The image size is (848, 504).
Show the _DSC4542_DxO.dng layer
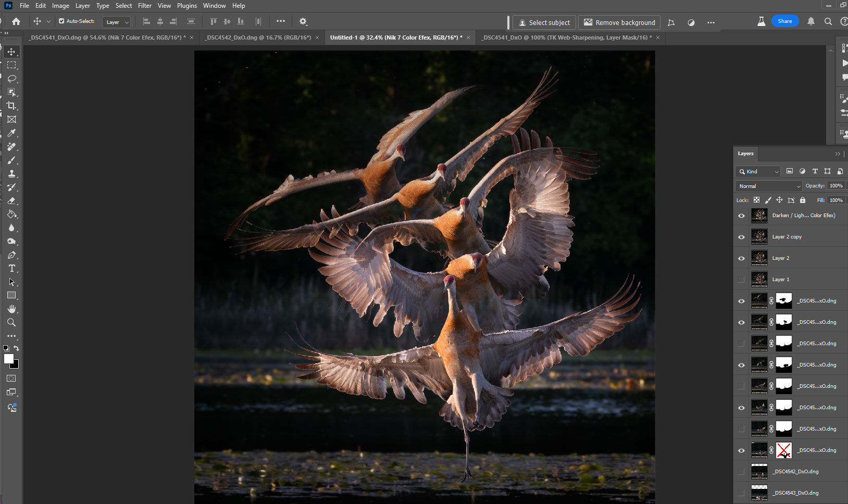(741, 472)
